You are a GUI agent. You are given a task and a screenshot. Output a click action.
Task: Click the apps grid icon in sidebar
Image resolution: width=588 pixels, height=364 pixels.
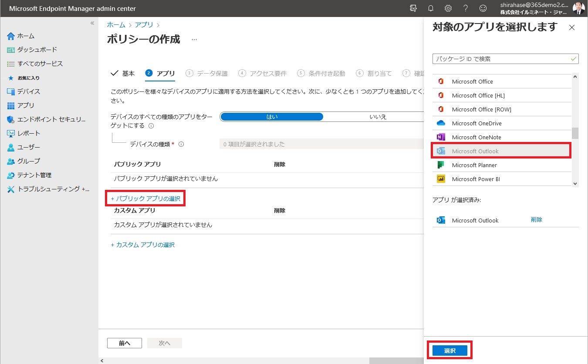11,105
